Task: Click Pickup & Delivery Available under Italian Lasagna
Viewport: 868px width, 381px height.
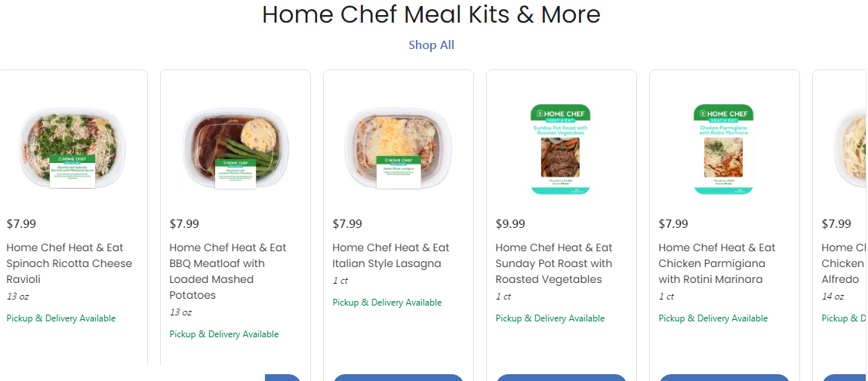Action: [387, 303]
